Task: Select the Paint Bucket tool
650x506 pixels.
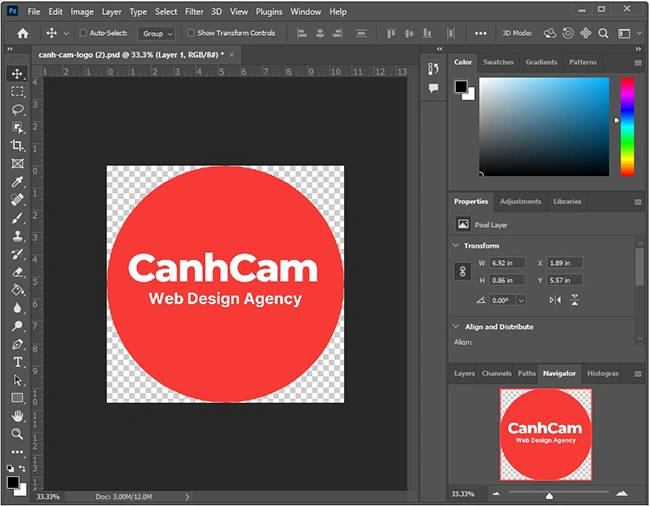Action: pyautogui.click(x=17, y=290)
